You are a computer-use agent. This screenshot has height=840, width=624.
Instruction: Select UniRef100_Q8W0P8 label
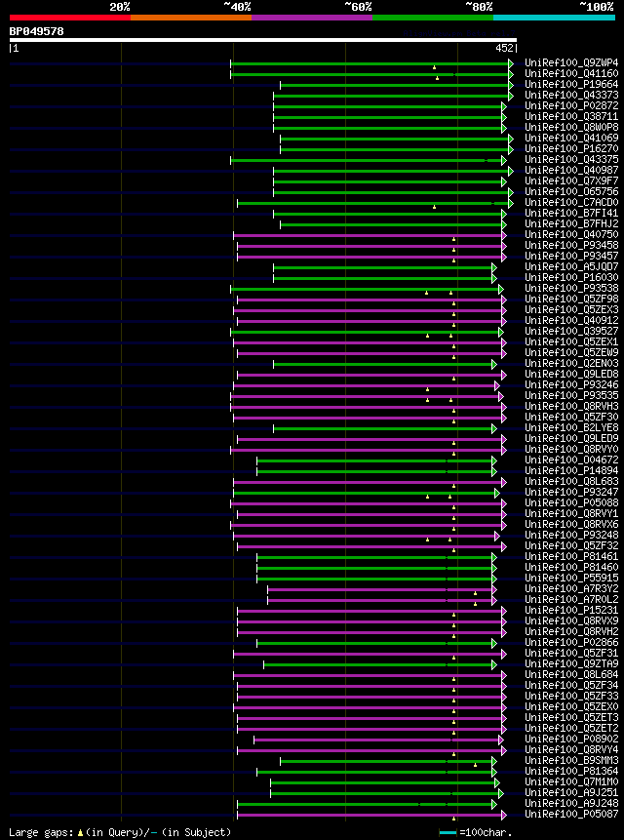click(x=571, y=127)
